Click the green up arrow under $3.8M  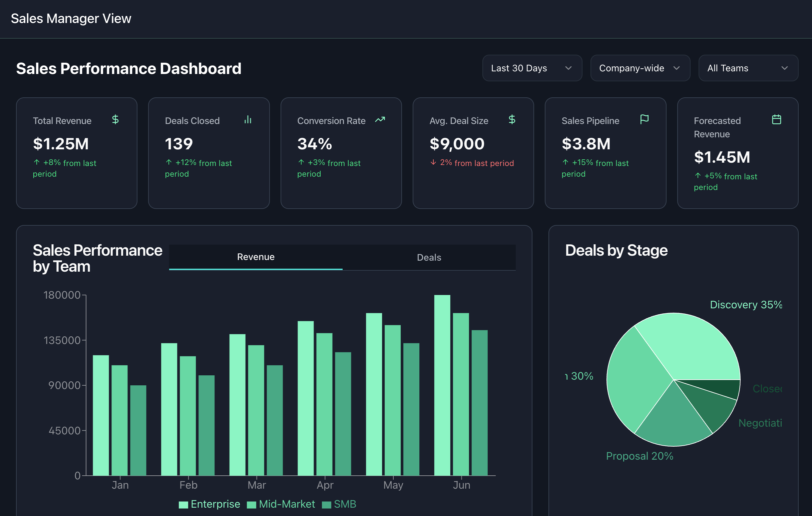565,162
